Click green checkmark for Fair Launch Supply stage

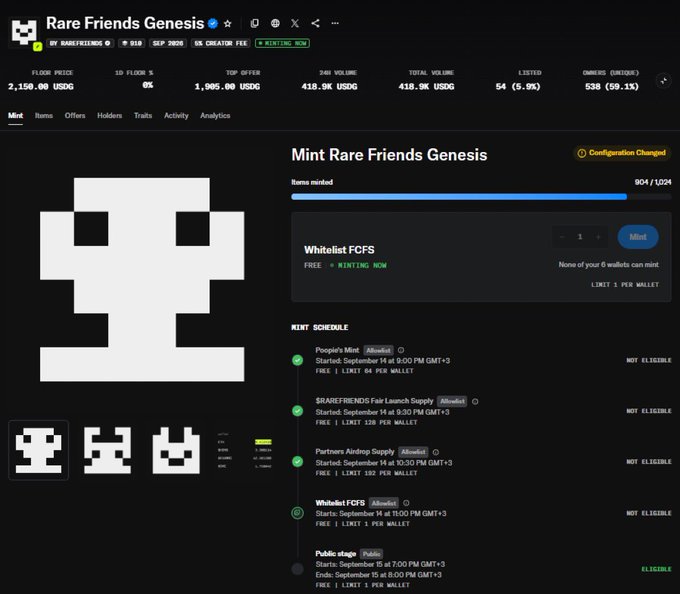tap(298, 411)
